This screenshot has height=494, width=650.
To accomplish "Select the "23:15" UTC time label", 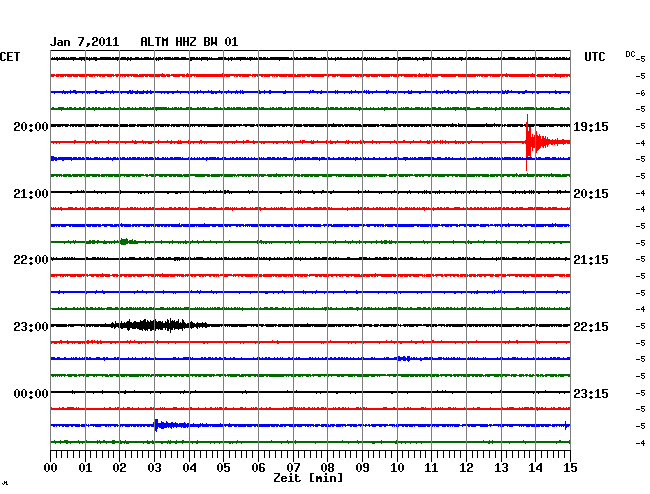I will tap(591, 393).
